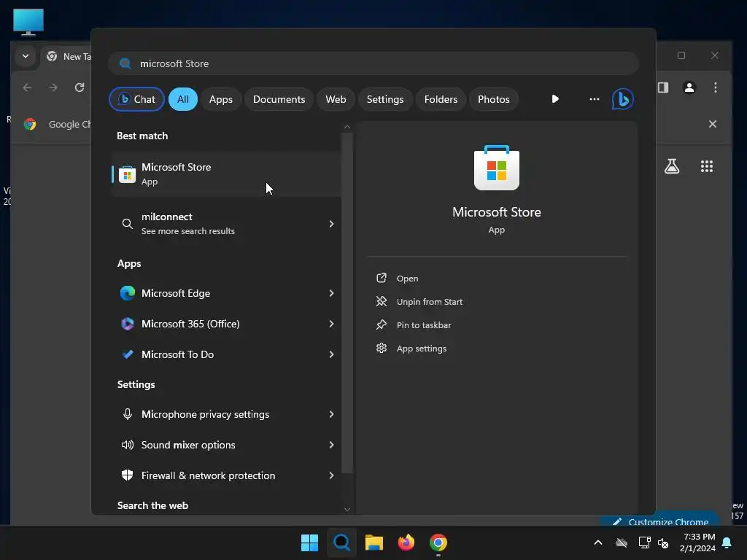Image resolution: width=747 pixels, height=560 pixels.
Task: Open Bing icon at top right of search
Action: pos(623,99)
